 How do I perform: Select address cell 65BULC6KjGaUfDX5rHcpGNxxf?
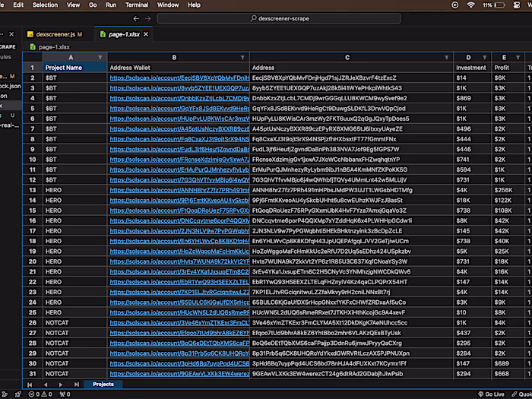pyautogui.click(x=351, y=302)
